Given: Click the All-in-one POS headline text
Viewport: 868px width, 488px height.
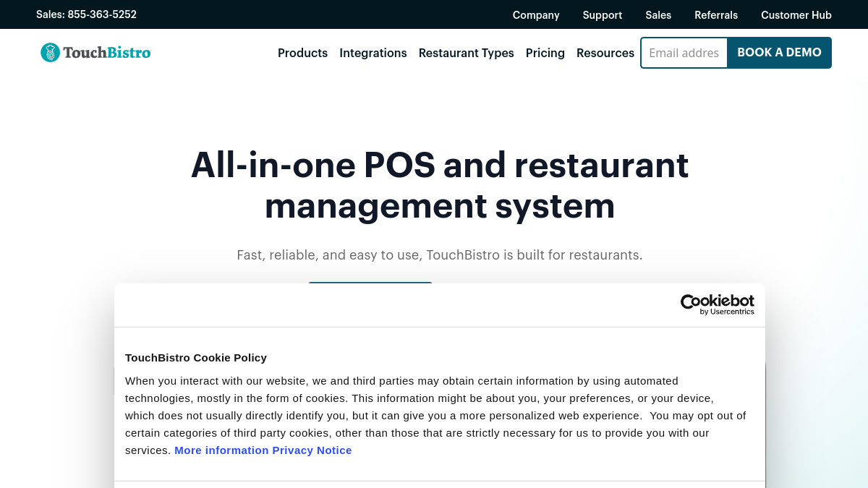Looking at the screenshot, I should pyautogui.click(x=440, y=185).
